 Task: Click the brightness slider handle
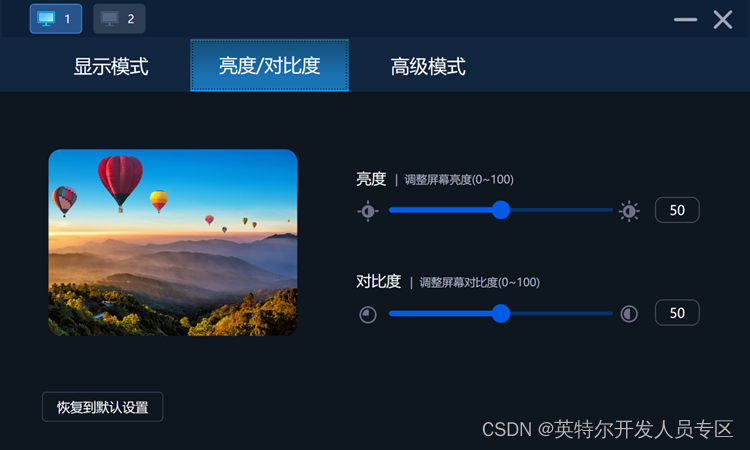point(501,210)
